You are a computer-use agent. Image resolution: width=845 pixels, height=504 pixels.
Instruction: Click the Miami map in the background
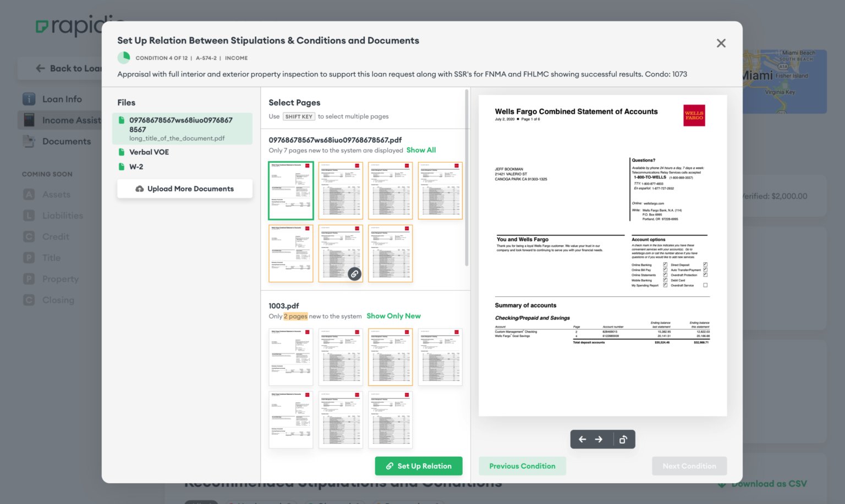tap(784, 82)
